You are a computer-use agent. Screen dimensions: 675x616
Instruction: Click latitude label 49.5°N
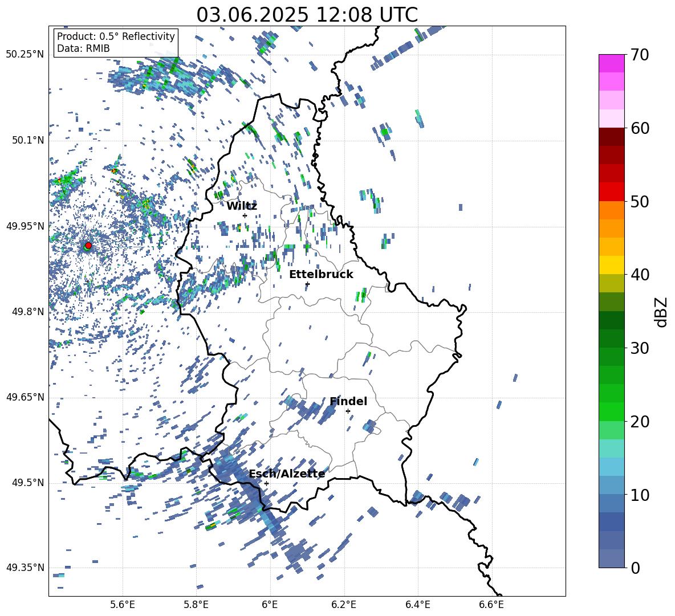click(29, 482)
